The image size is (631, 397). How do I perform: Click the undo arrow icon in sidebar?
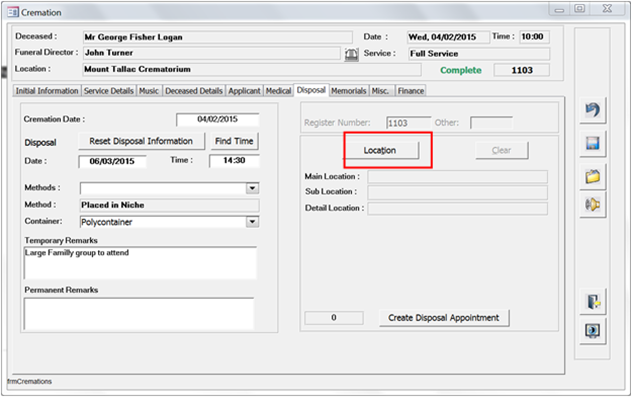(x=592, y=110)
